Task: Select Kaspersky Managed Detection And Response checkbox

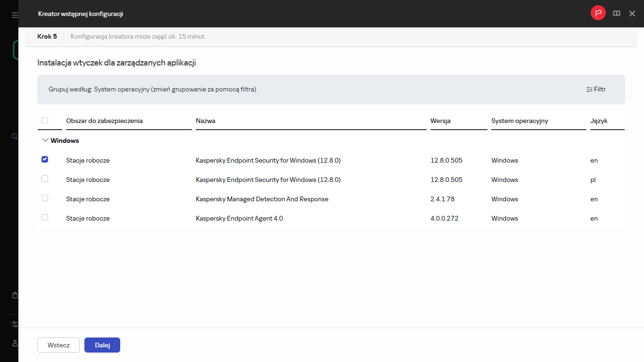Action: 45,198
